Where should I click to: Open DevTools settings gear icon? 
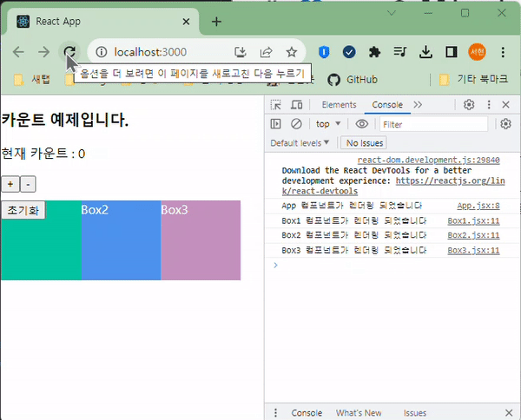tap(469, 105)
